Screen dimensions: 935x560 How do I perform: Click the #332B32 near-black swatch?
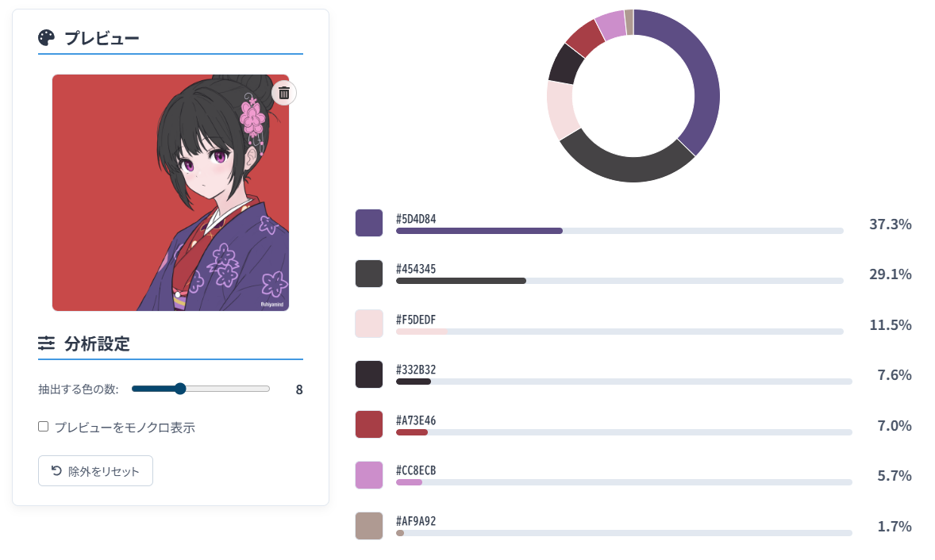tap(369, 374)
